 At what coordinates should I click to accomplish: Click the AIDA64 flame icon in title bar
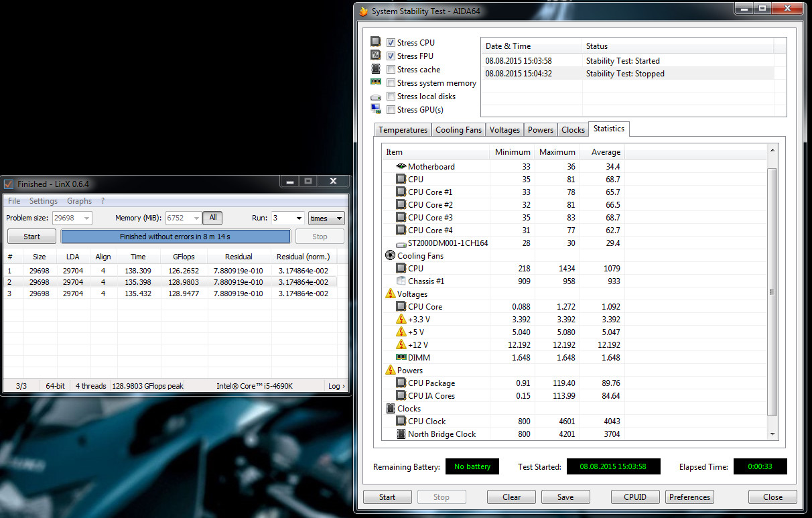coord(363,11)
